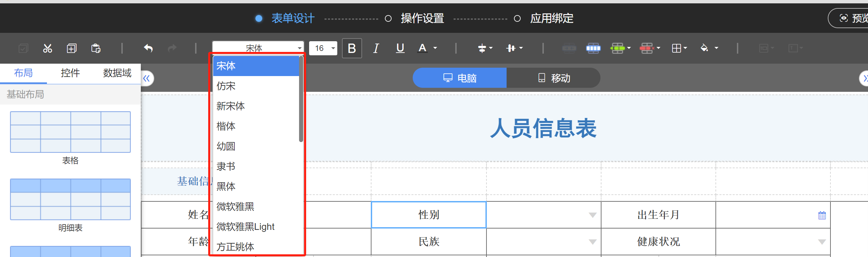
Task: Open the dropdown arrow beside 性别
Action: coord(592,215)
